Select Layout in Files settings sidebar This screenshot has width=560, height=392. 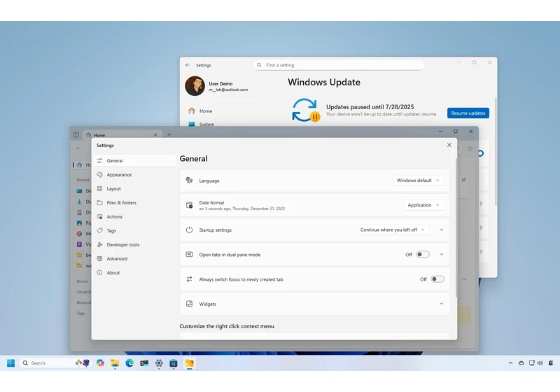click(134, 188)
